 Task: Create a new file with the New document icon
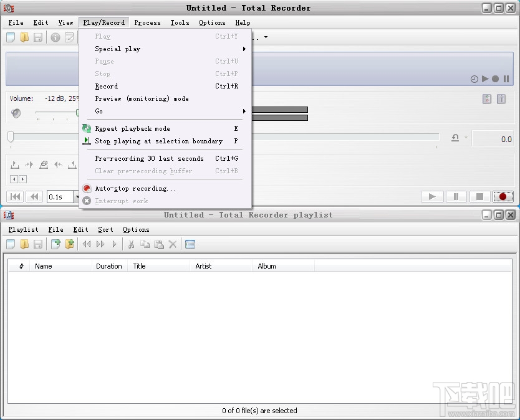pos(10,37)
